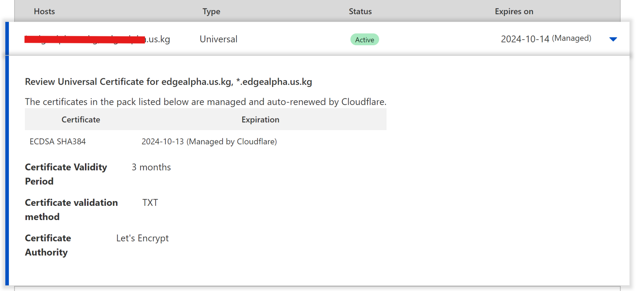Select the ECDSA SHA384 certificate row
The width and height of the screenshot is (644, 291).
[57, 141]
